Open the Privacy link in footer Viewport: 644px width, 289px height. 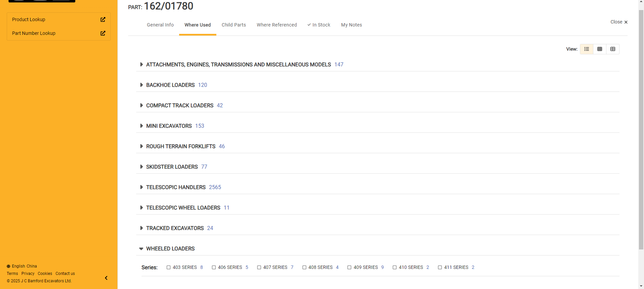(x=28, y=274)
